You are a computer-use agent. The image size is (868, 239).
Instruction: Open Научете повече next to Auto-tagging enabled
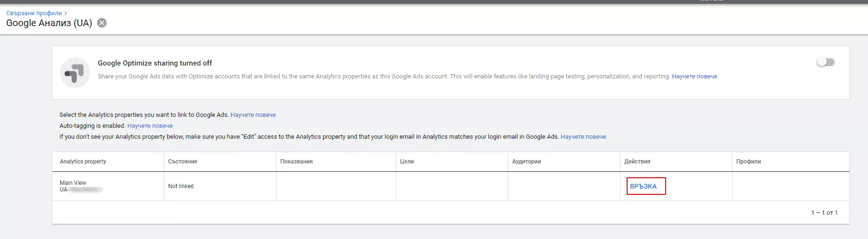pos(150,125)
